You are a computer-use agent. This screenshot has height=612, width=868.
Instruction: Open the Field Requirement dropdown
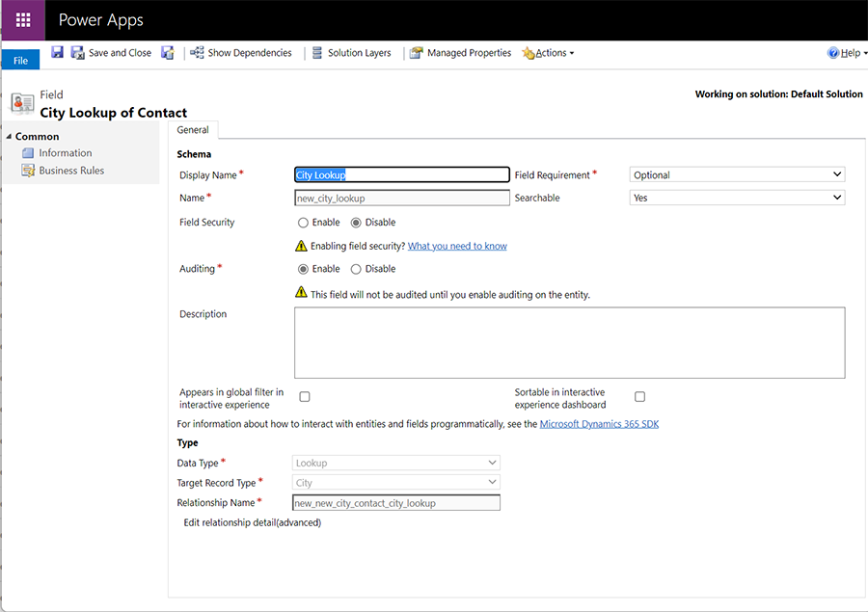736,173
